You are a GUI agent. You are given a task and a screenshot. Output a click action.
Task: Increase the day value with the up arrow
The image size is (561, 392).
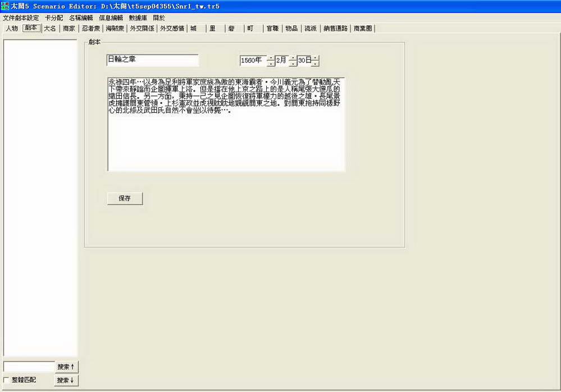click(315, 58)
